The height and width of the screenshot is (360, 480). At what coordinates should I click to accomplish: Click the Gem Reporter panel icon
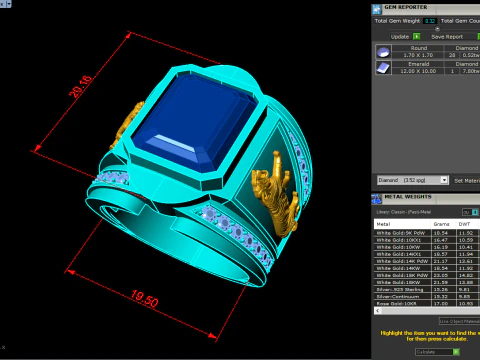(377, 9)
